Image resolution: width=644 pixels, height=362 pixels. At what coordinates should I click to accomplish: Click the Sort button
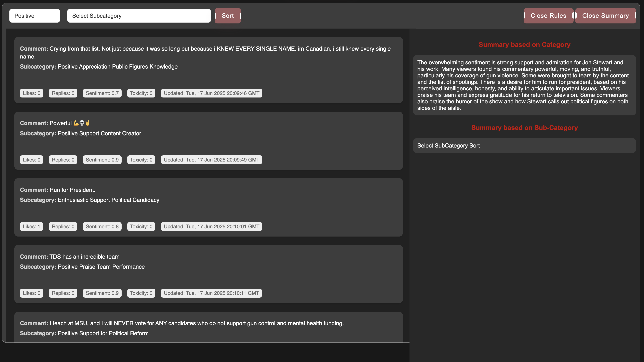pyautogui.click(x=227, y=16)
